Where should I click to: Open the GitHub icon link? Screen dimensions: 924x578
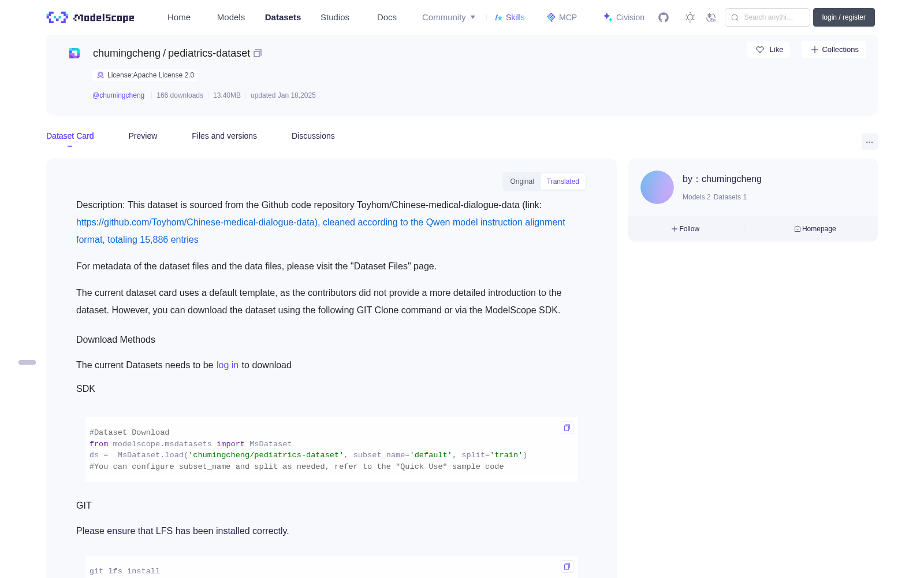point(664,17)
